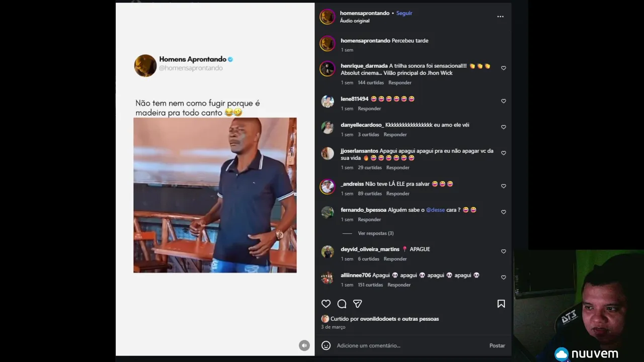Follow homensaprontando with Seguir
Screen dimensions: 644x362
[404, 13]
